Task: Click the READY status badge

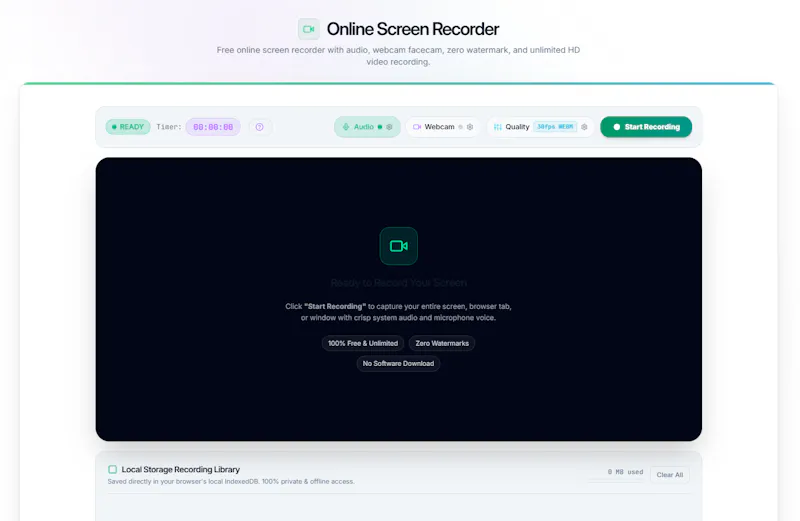Action: (128, 127)
